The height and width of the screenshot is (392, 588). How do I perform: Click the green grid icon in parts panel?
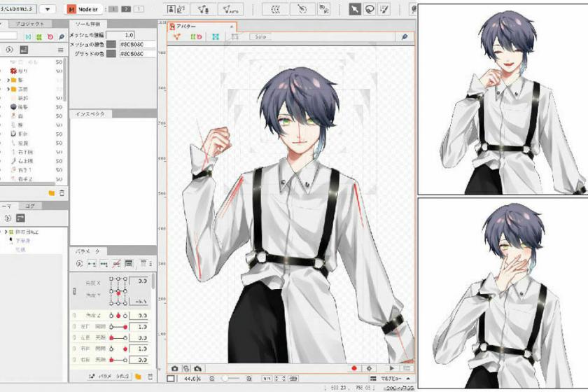pos(39,37)
